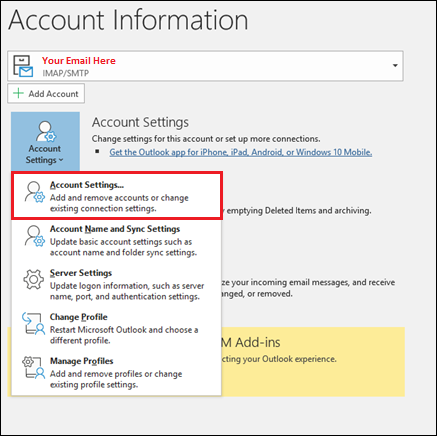This screenshot has height=436, width=437.
Task: Click the Add Account button
Action: [x=46, y=94]
